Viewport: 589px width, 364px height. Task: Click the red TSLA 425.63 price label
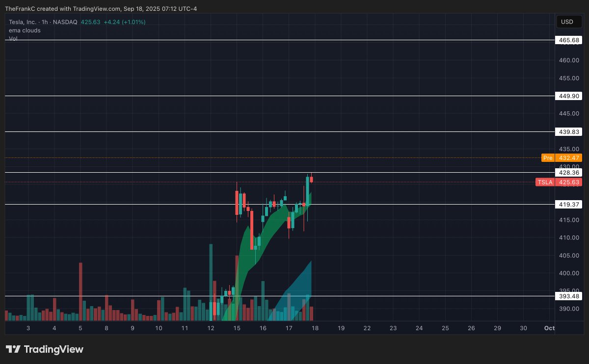(559, 182)
